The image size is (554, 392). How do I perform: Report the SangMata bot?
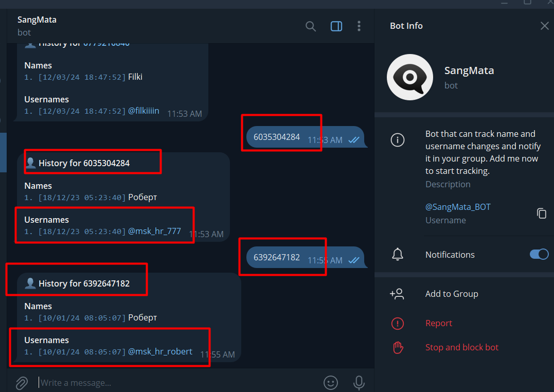tap(438, 323)
